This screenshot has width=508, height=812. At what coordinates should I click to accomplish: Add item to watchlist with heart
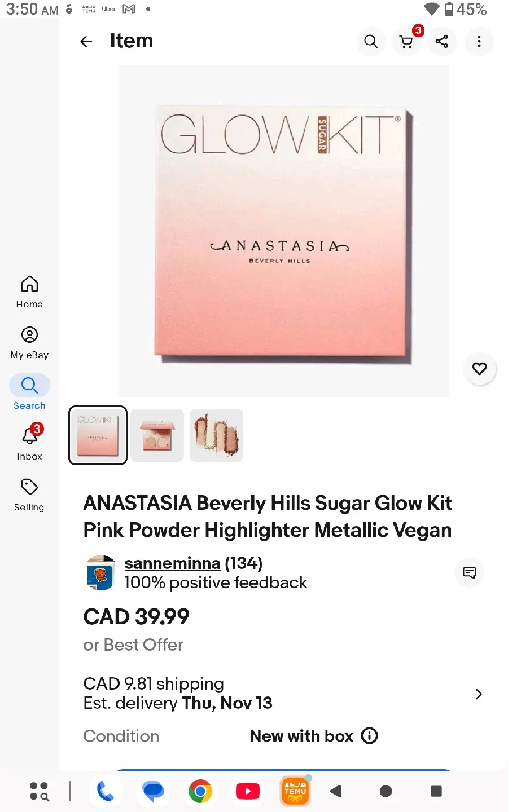479,369
